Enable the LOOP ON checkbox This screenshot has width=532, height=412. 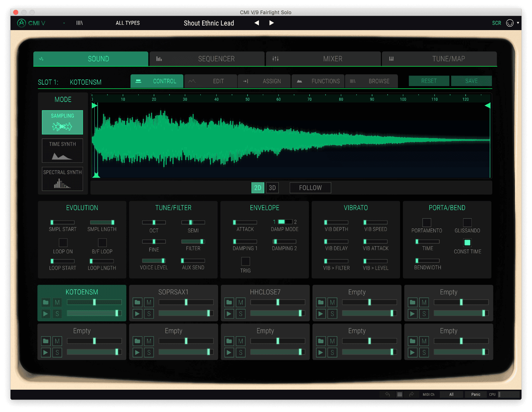[63, 243]
